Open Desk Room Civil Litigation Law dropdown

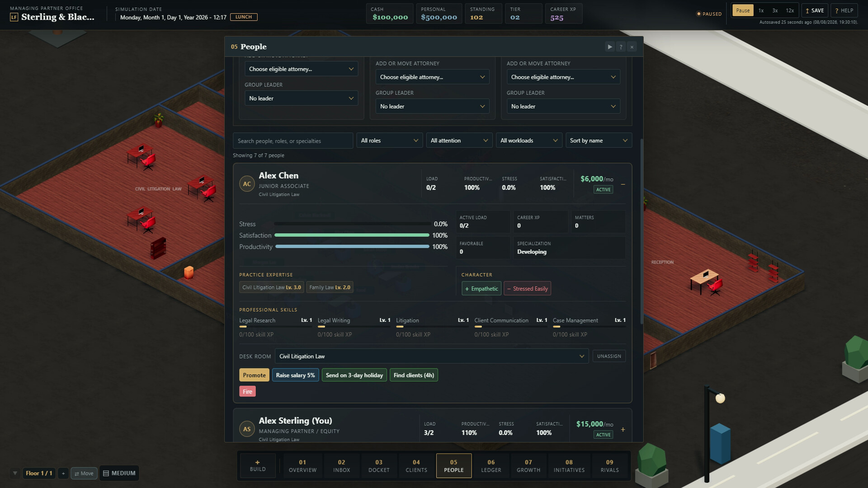[432, 356]
